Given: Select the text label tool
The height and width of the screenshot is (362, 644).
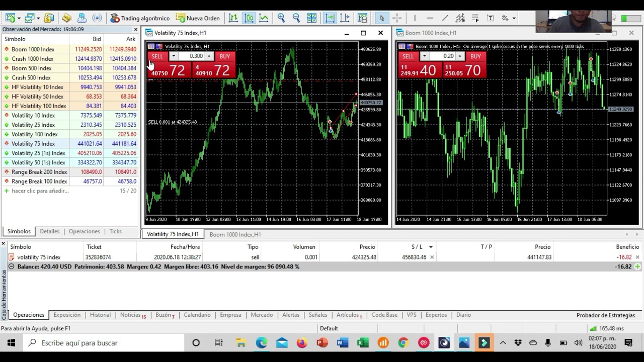Looking at the screenshot, I should [490, 18].
